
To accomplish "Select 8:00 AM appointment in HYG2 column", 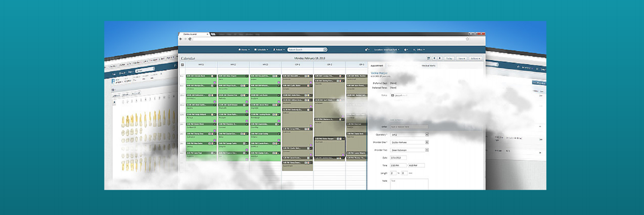I will click(x=234, y=80).
